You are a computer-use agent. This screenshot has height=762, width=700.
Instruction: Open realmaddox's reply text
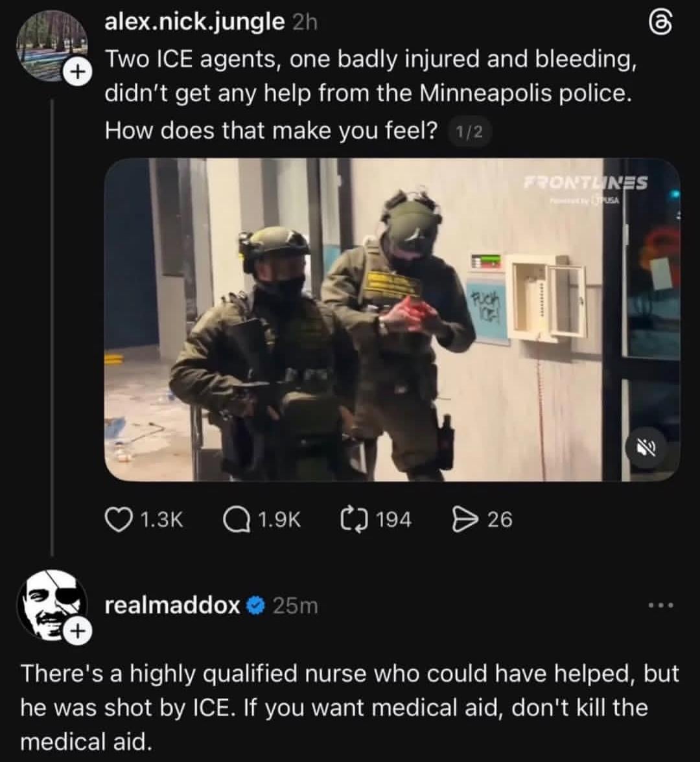click(349, 708)
